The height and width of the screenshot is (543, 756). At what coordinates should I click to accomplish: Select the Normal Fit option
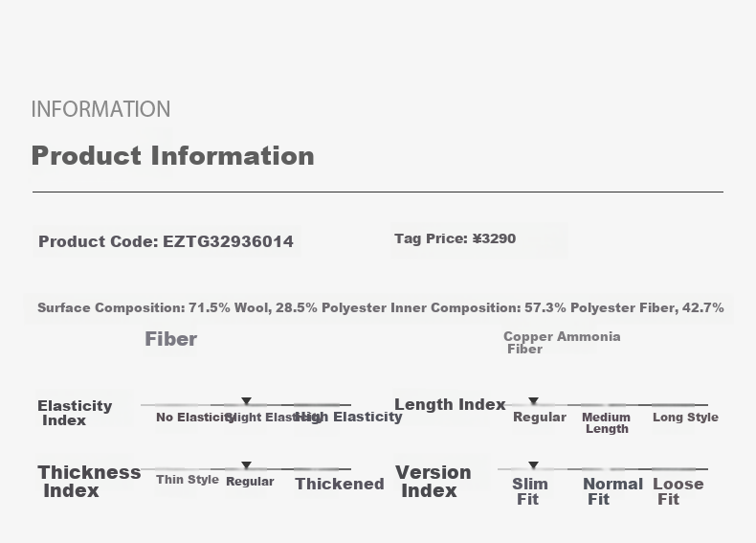613,491
